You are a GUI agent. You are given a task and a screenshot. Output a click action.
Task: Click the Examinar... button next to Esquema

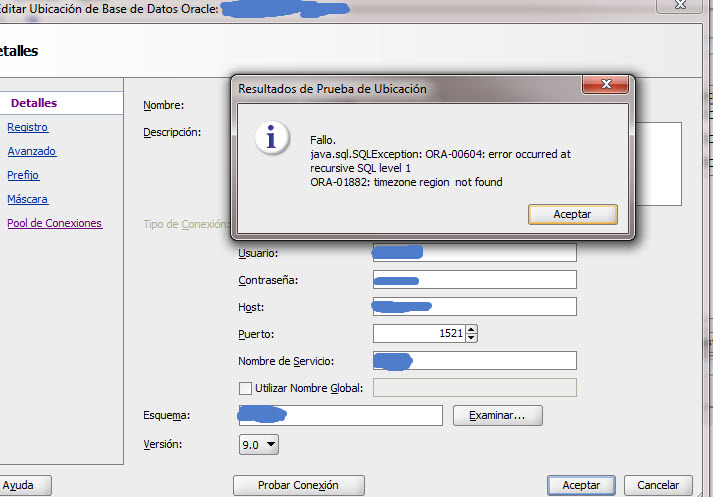[497, 414]
